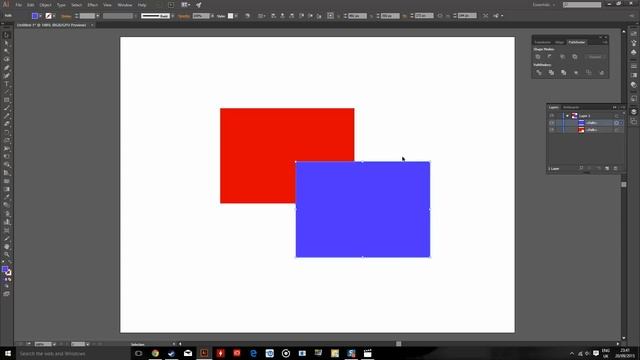Open Arrange Documents dropdown

tap(186, 5)
